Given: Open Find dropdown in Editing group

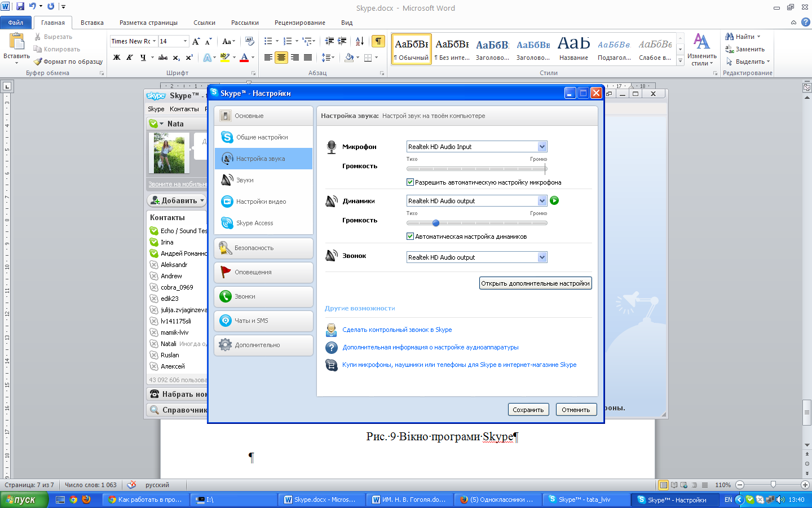Looking at the screenshot, I should click(x=758, y=37).
